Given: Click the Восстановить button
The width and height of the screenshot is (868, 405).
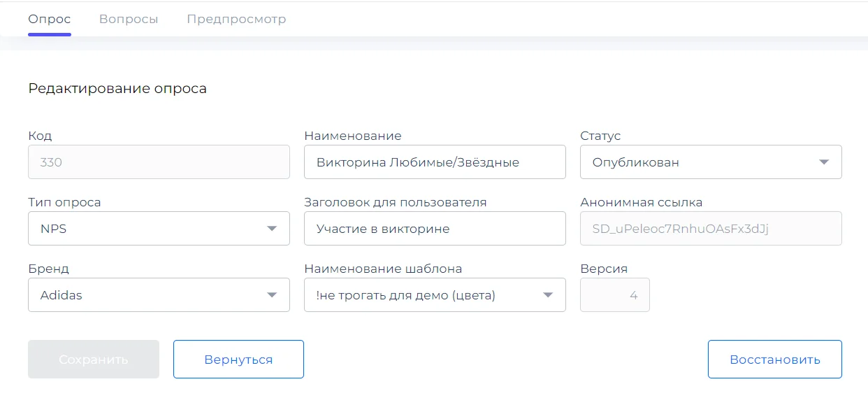Looking at the screenshot, I should pos(774,359).
